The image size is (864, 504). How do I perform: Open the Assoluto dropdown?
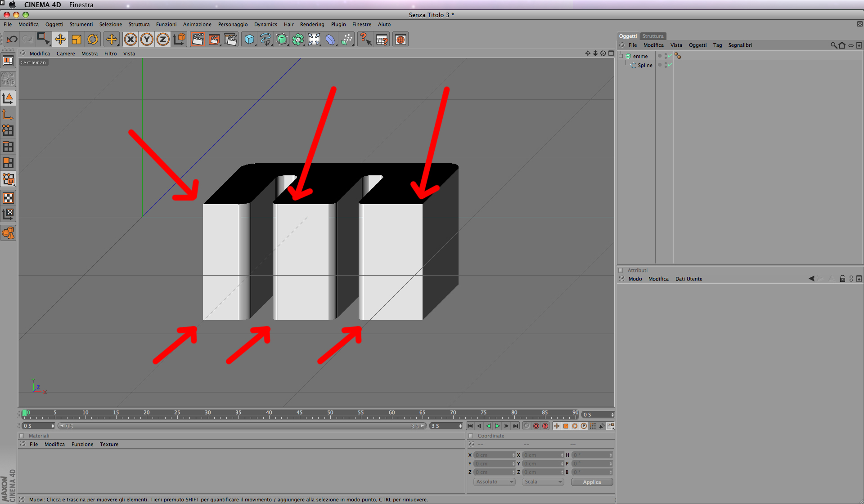pyautogui.click(x=494, y=482)
